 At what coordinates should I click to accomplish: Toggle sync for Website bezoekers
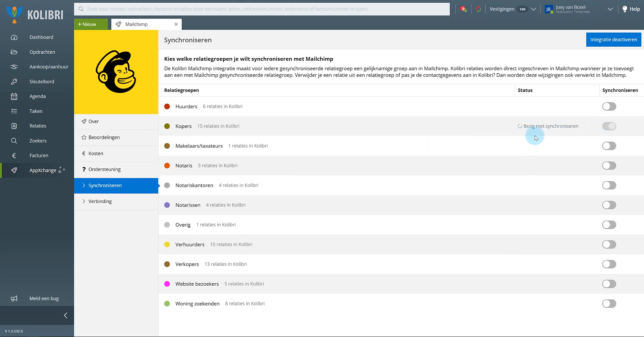609,284
